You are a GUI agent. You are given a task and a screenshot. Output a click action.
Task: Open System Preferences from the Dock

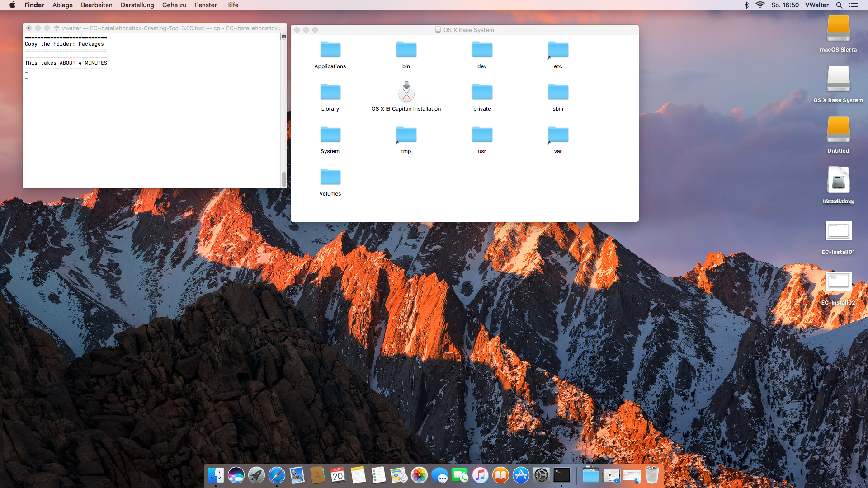(541, 475)
